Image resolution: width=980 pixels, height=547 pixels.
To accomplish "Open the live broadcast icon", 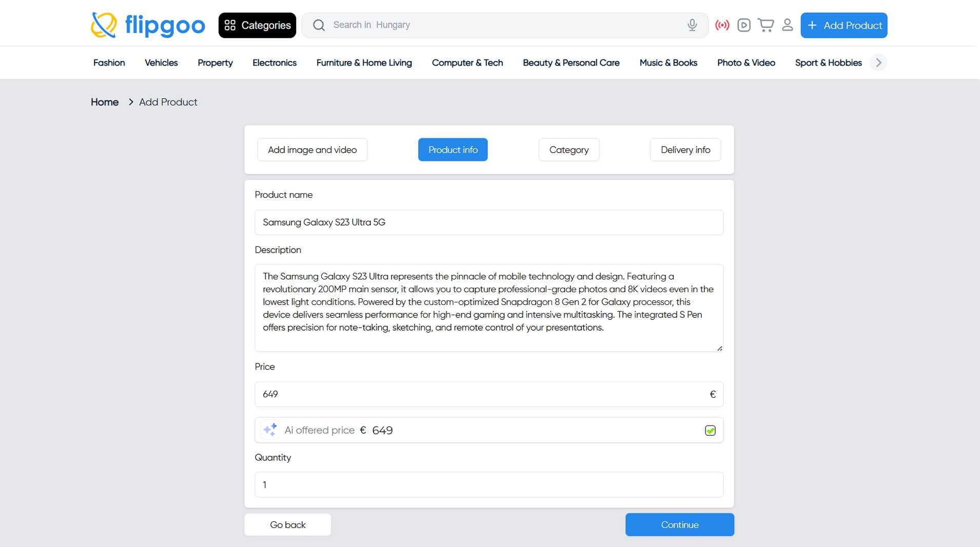I will click(722, 25).
